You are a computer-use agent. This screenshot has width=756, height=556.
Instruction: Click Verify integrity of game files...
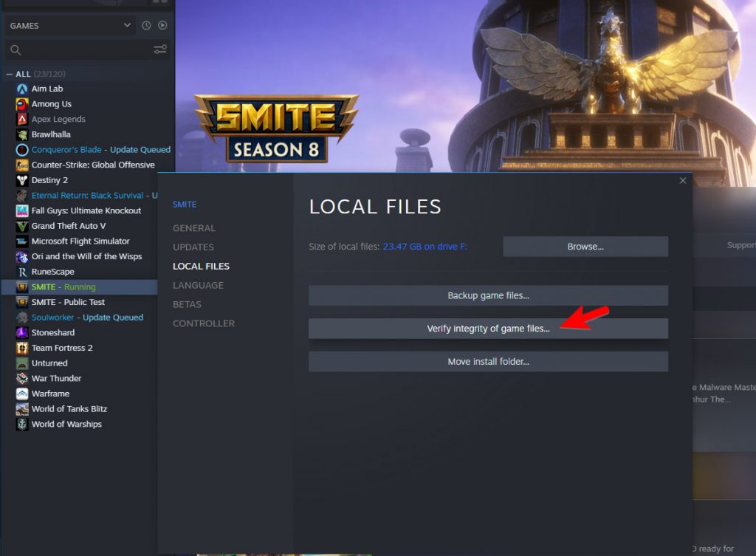point(489,329)
